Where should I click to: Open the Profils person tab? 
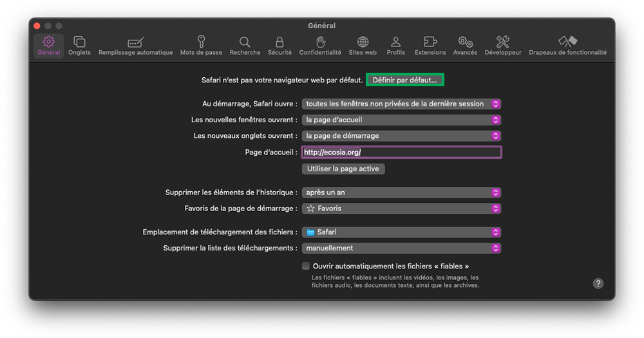[x=395, y=46]
